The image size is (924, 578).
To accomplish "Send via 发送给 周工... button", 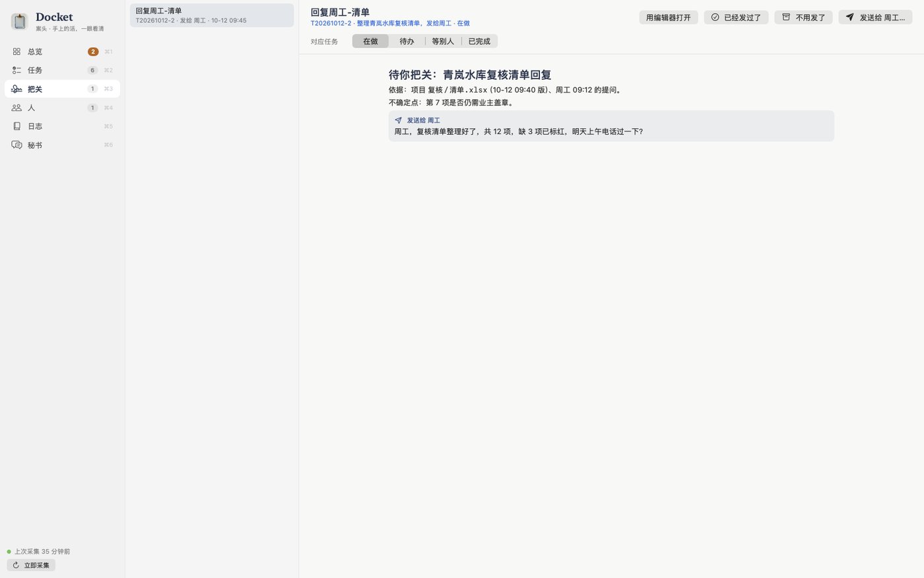I will pyautogui.click(x=875, y=17).
